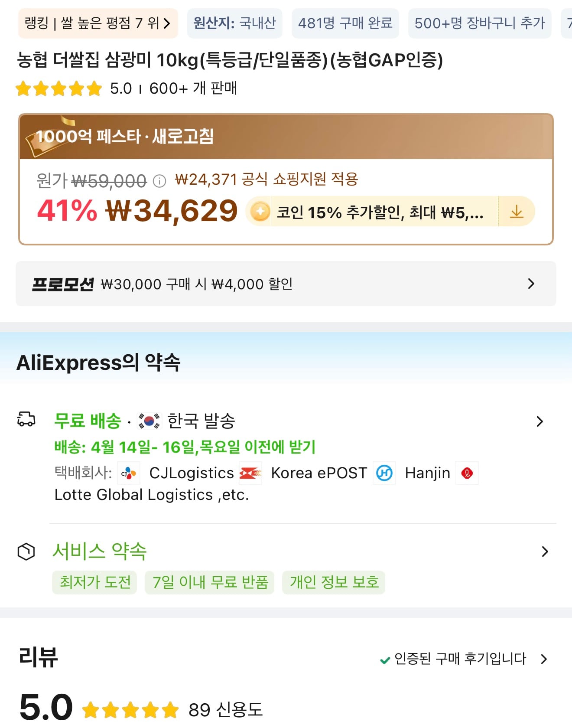Click the service promise box icon
This screenshot has width=572, height=728.
pos(26,551)
